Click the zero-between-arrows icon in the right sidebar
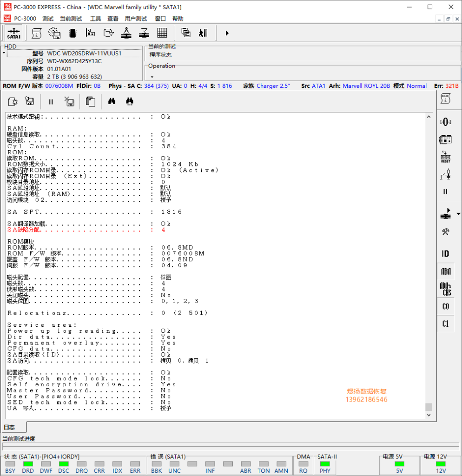Screen dimensions: 462x476 [445, 122]
